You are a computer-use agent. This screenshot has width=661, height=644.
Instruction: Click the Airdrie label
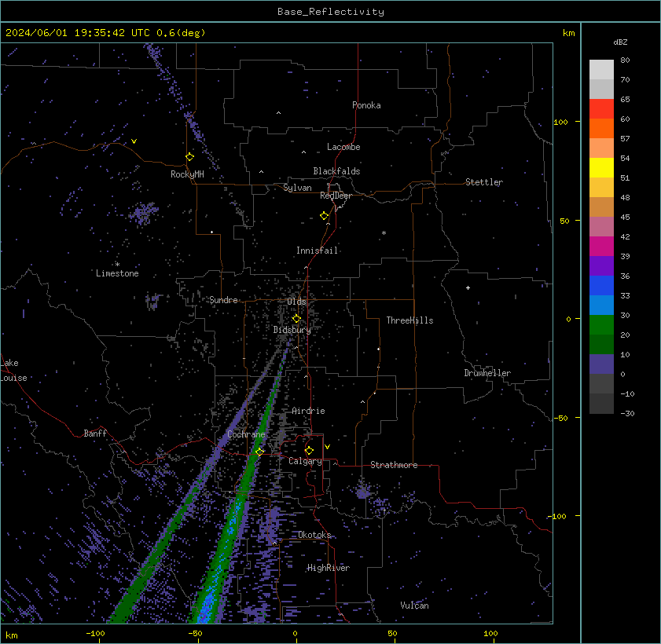coord(308,411)
